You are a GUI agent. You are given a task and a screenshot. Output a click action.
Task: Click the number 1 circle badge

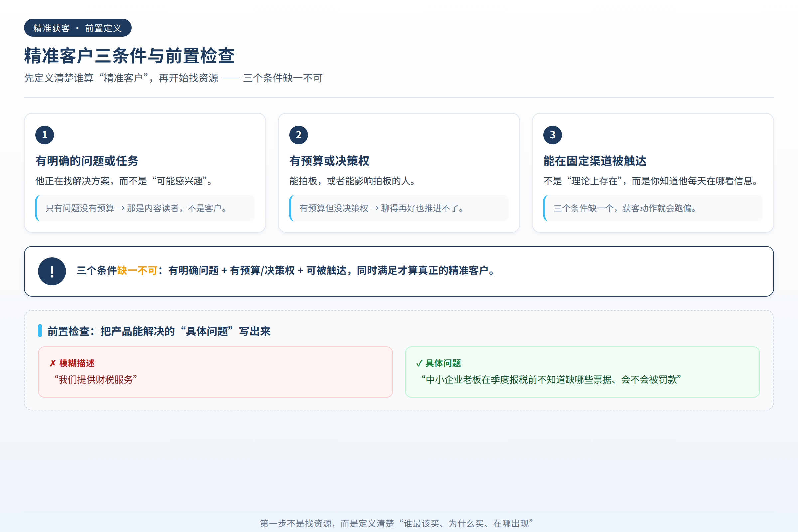45,135
